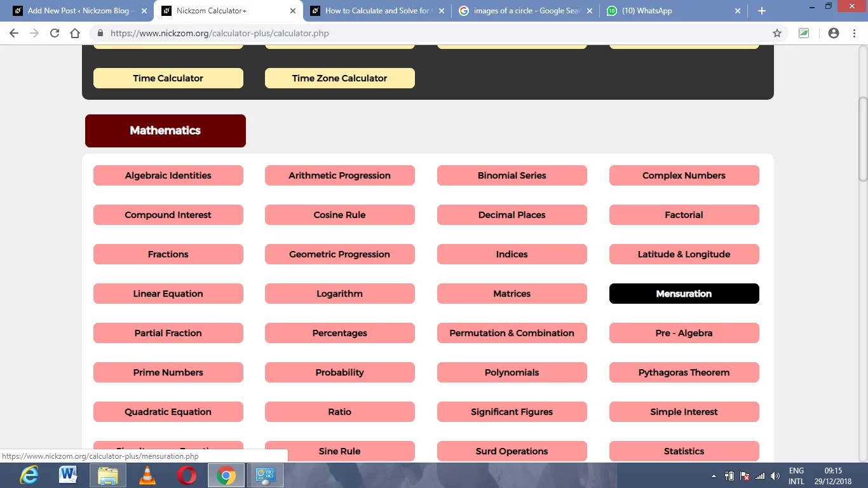Click the green extension icon in the toolbar
The image size is (868, 488).
804,33
